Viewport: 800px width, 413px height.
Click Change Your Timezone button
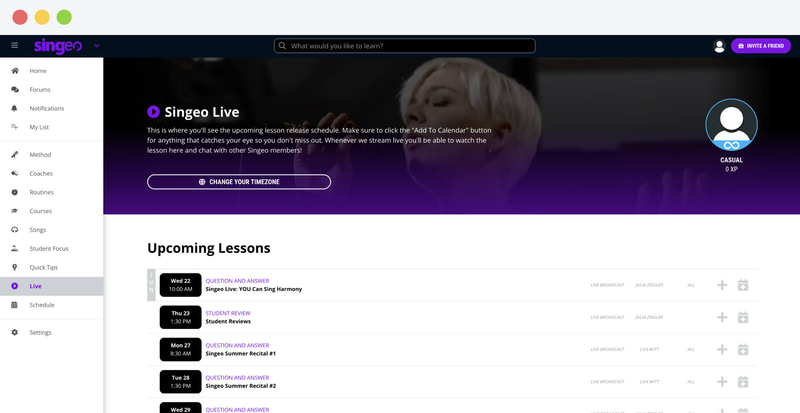pyautogui.click(x=239, y=182)
